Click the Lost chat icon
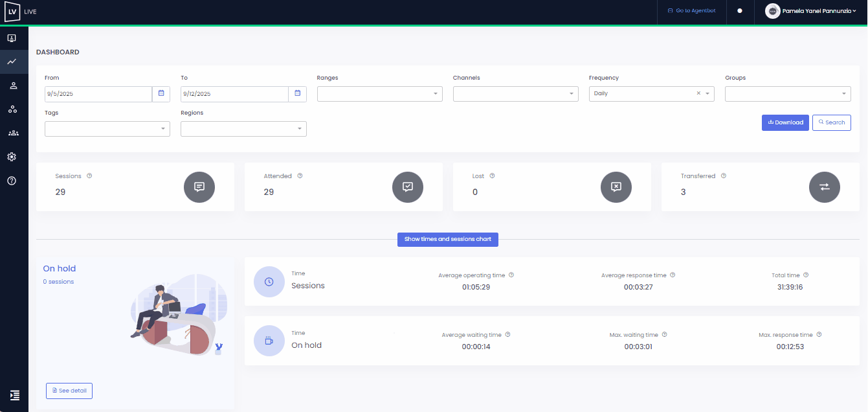The image size is (868, 412). 616,187
